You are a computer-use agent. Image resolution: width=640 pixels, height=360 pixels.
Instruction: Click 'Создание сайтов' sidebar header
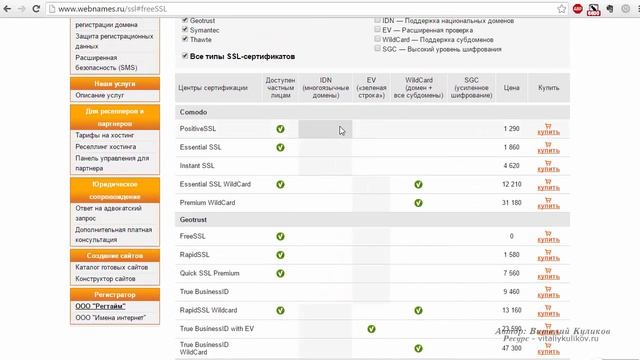115,256
